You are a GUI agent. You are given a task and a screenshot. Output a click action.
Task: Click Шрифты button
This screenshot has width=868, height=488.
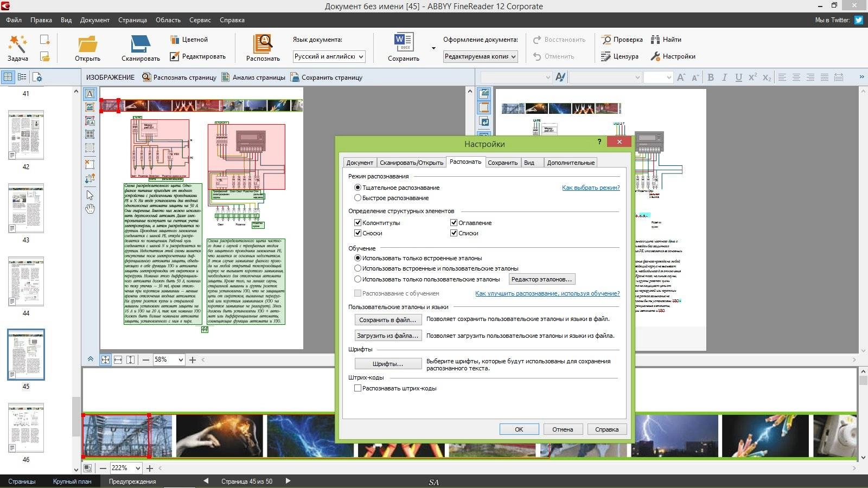(x=388, y=364)
